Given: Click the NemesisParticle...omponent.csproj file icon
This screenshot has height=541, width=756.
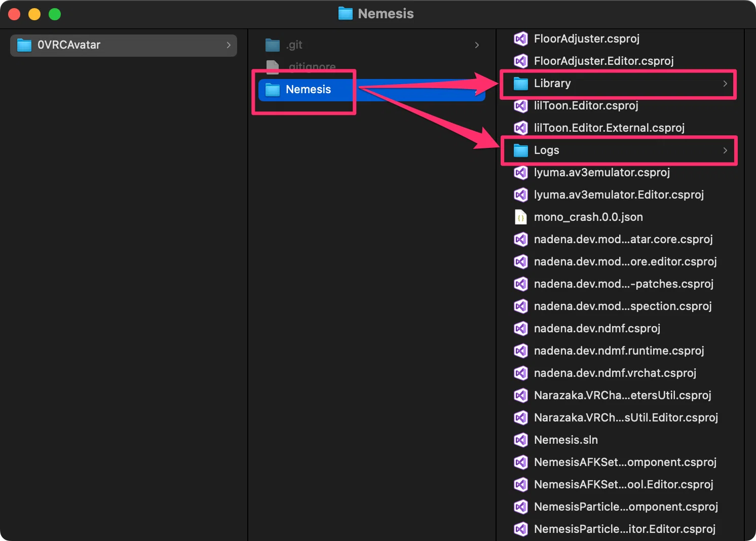Looking at the screenshot, I should pos(521,507).
